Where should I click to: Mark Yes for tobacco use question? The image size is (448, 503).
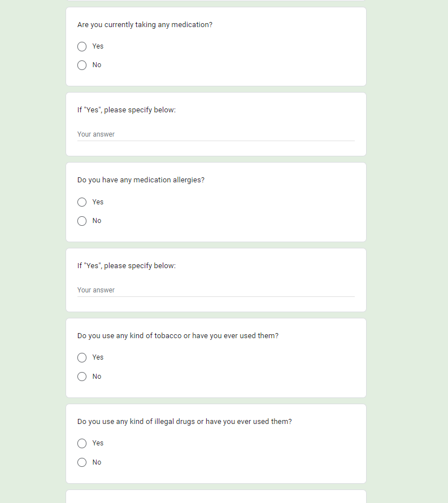(82, 357)
